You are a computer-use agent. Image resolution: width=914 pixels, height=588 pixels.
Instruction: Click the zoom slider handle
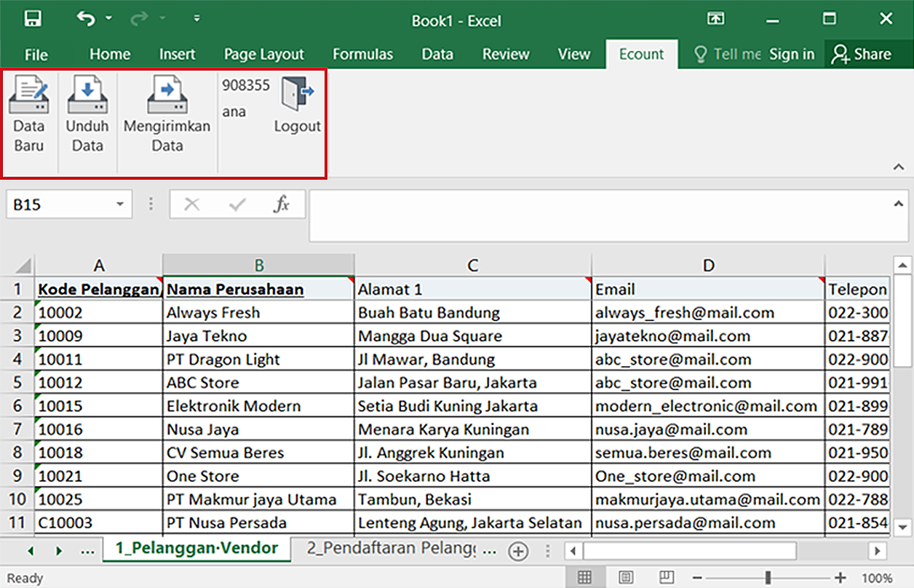768,578
